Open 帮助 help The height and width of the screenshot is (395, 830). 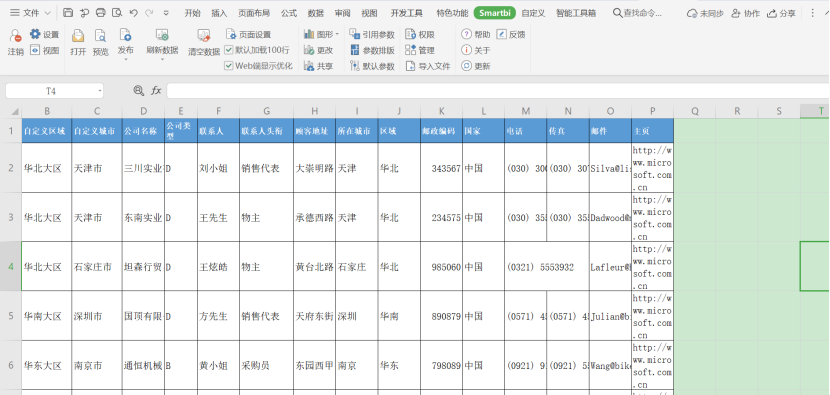pos(475,34)
